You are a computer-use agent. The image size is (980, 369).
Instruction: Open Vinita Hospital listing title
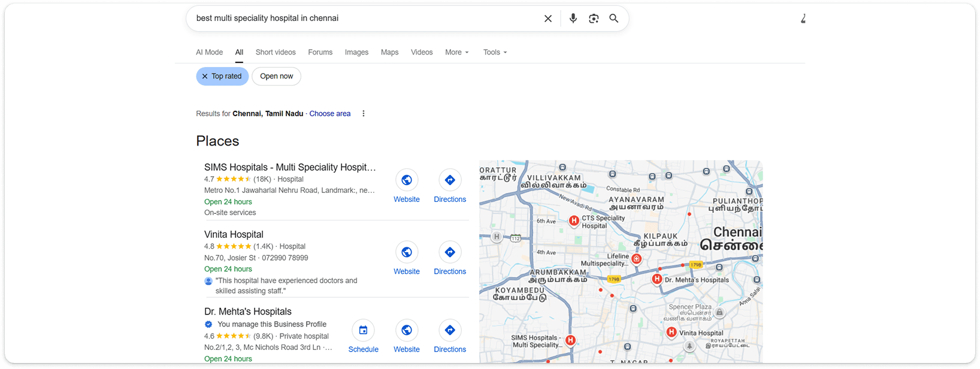[234, 234]
